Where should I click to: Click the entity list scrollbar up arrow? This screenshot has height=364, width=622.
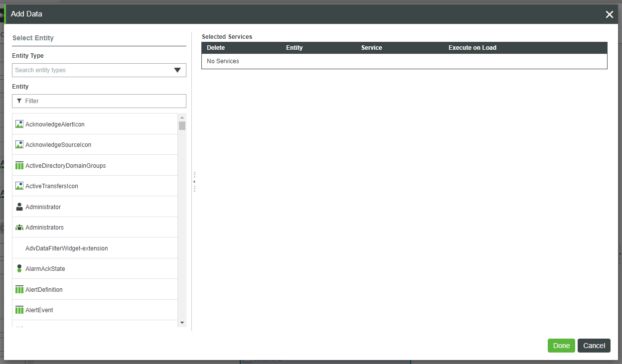(x=182, y=118)
